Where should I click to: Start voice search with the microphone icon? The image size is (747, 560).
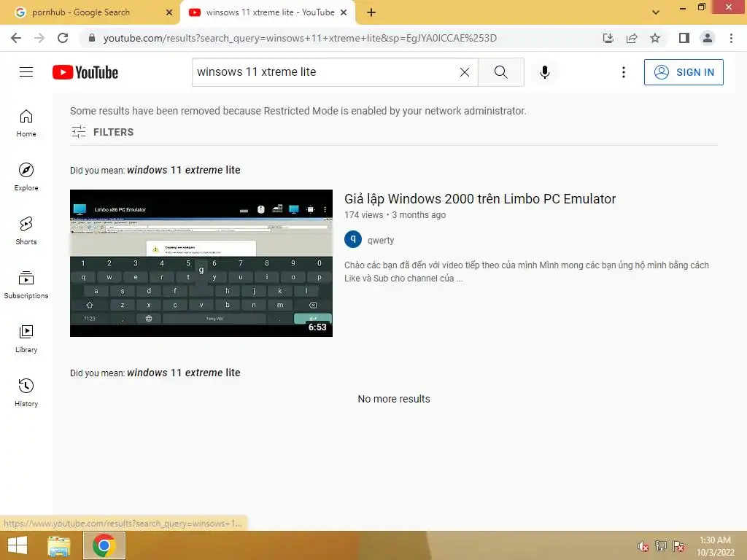click(x=544, y=72)
